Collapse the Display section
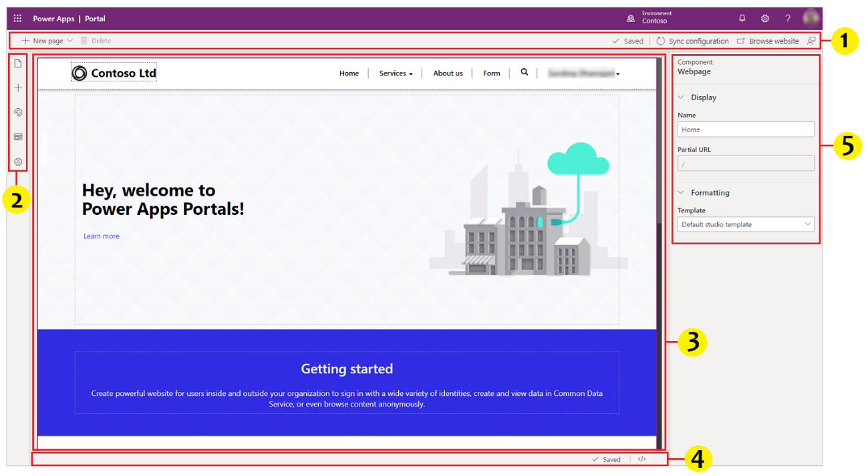Image resolution: width=868 pixels, height=476 pixels. 681,97
